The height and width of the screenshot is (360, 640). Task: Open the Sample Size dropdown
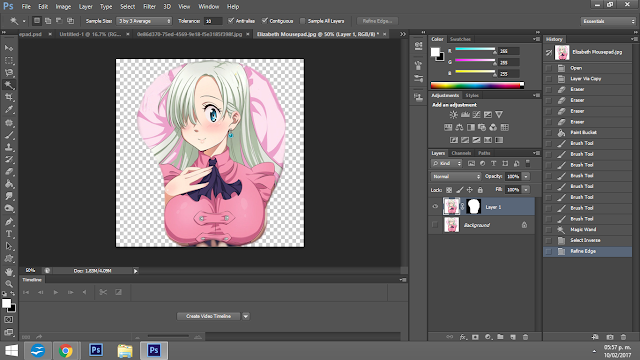[x=144, y=21]
